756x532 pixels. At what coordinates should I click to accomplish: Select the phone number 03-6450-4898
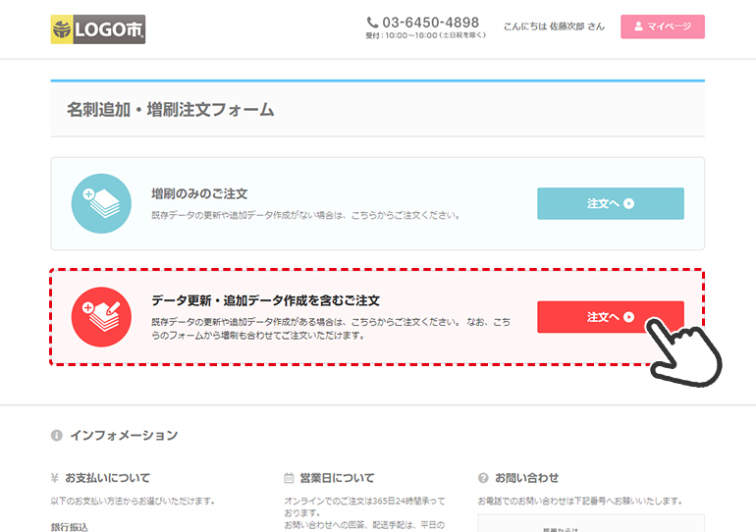click(431, 23)
